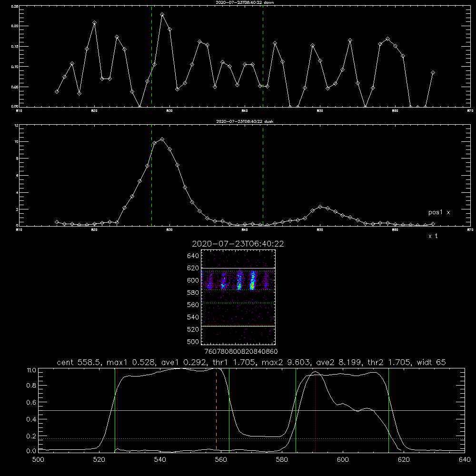Click the 'thr2 1.705' value
Viewport: 476px width, 476px height.
pyautogui.click(x=389, y=362)
